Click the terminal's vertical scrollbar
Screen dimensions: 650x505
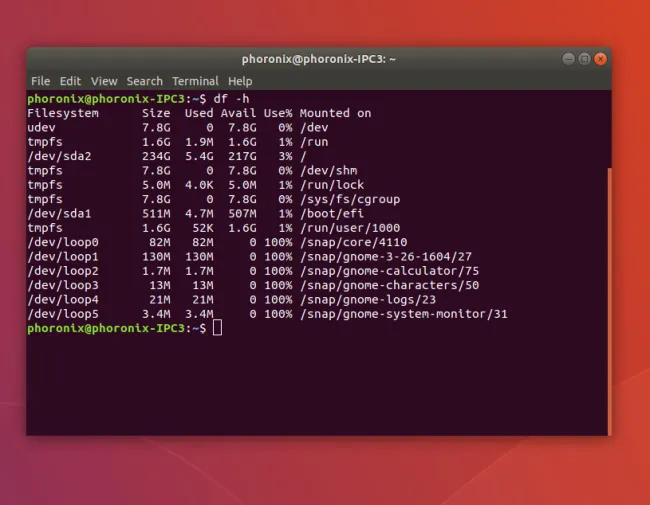pyautogui.click(x=609, y=301)
